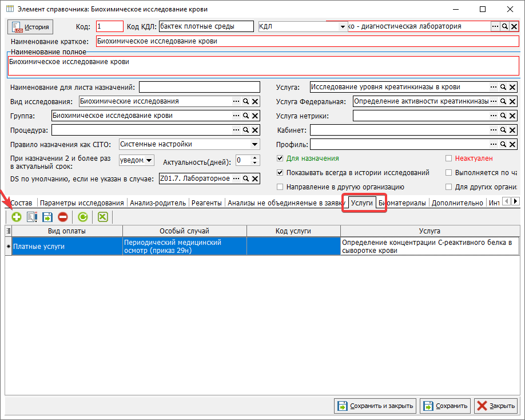Search in the Услуга field
The height and width of the screenshot is (420, 525).
click(503, 87)
